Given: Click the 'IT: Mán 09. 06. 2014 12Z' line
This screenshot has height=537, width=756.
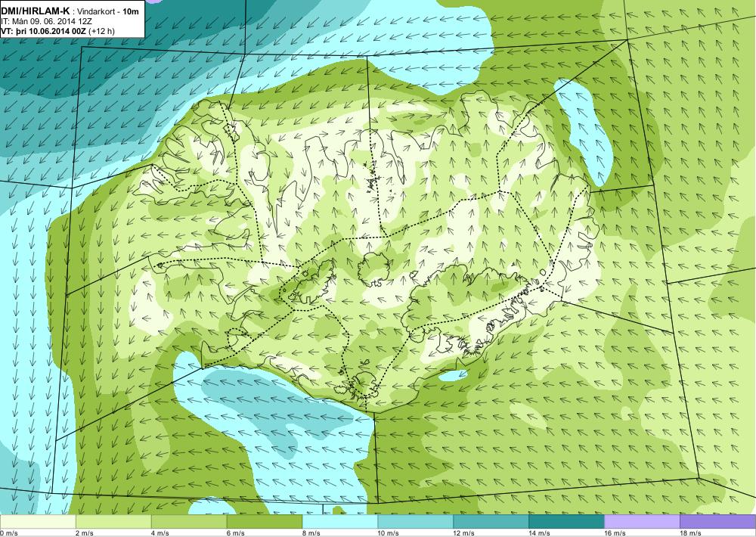Looking at the screenshot, I should coord(47,22).
